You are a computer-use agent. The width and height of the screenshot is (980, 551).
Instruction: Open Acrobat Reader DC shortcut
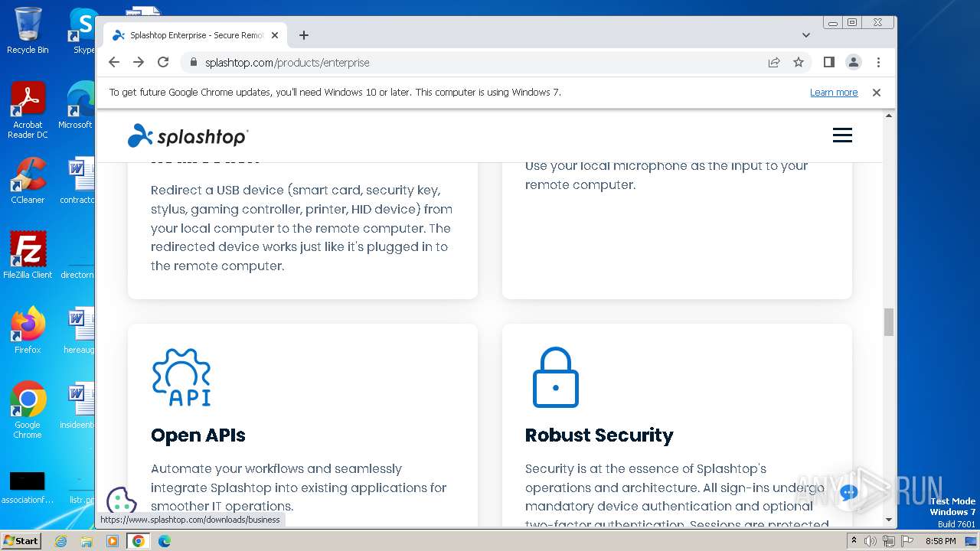pyautogui.click(x=28, y=110)
